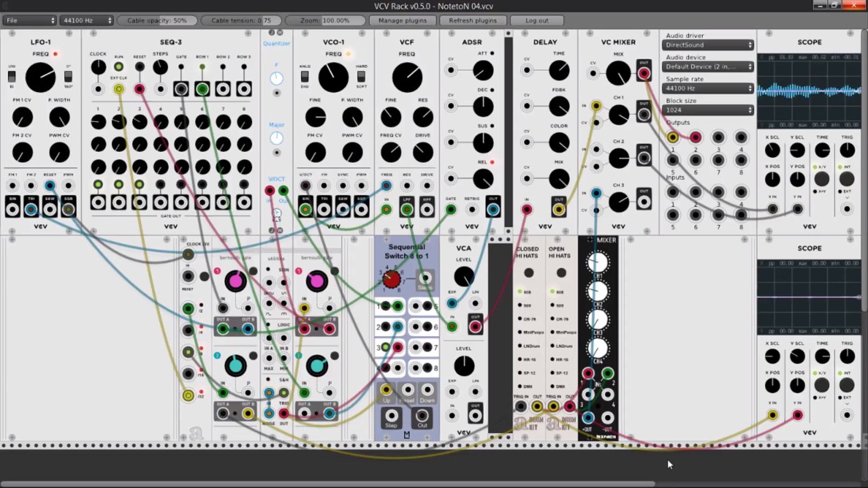Click the VC MIXER MIX knob

pos(618,73)
